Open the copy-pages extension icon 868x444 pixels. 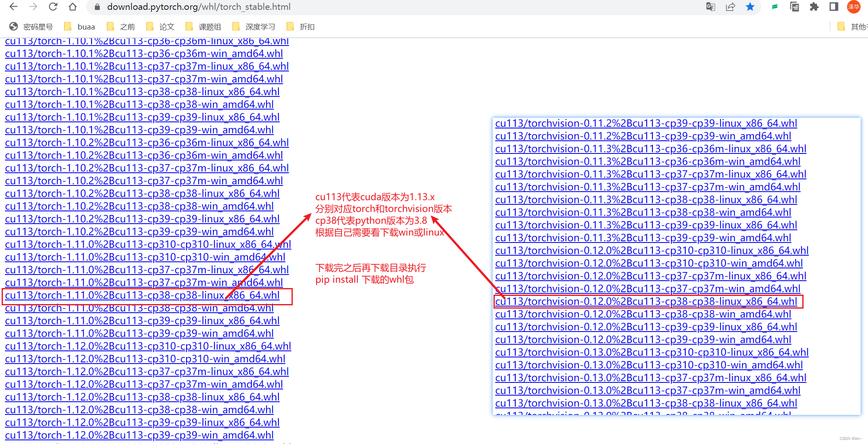point(794,7)
